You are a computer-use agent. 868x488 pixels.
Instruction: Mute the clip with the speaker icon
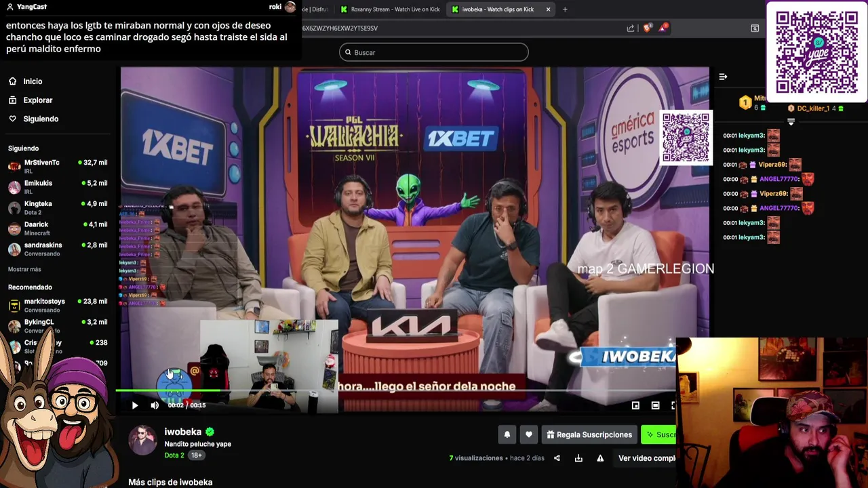[x=155, y=405]
